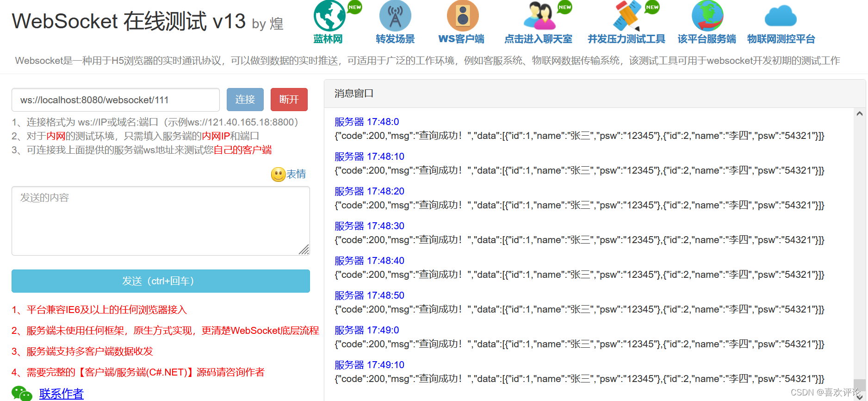Open the 转发场景 antenna icon
This screenshot has height=401, width=868.
[x=395, y=15]
